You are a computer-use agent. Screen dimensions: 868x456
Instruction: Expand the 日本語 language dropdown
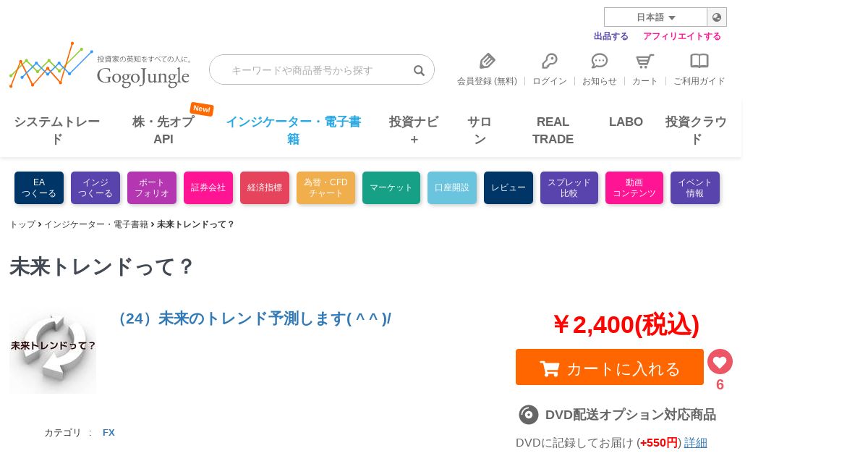pos(655,17)
